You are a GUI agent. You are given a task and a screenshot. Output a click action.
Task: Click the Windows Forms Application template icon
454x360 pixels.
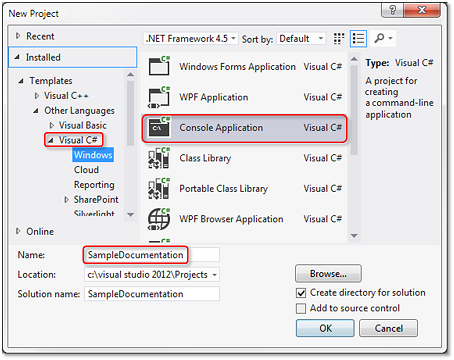(159, 66)
